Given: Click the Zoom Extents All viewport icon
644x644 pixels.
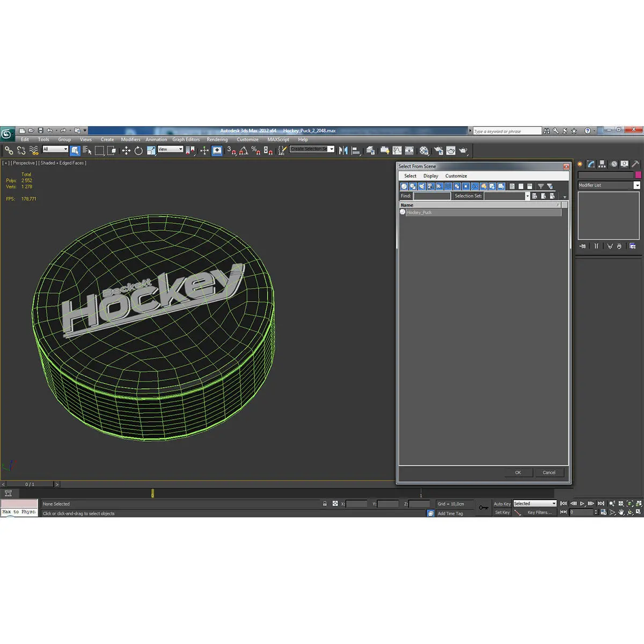Looking at the screenshot, I should (639, 503).
